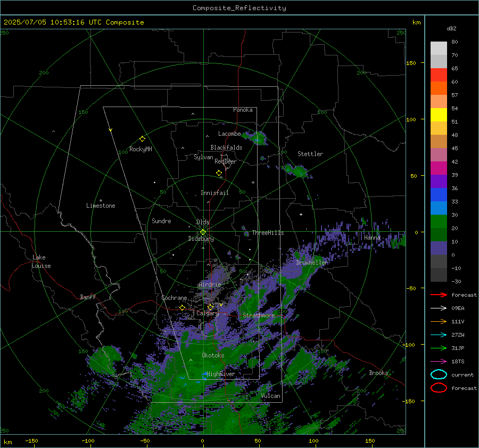The image size is (479, 448).
Task: Click the red 65 dBZ color swatch
Action: (439, 75)
